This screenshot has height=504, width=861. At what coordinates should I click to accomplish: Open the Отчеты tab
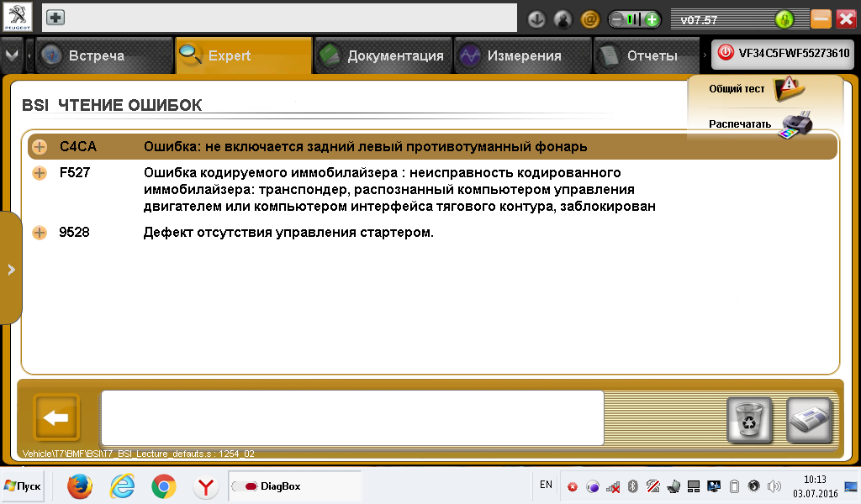[647, 55]
